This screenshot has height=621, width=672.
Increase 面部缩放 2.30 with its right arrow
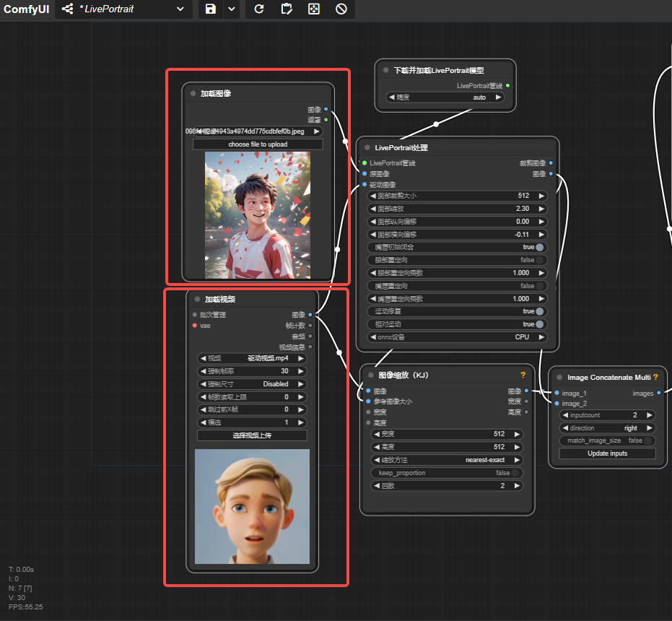541,209
